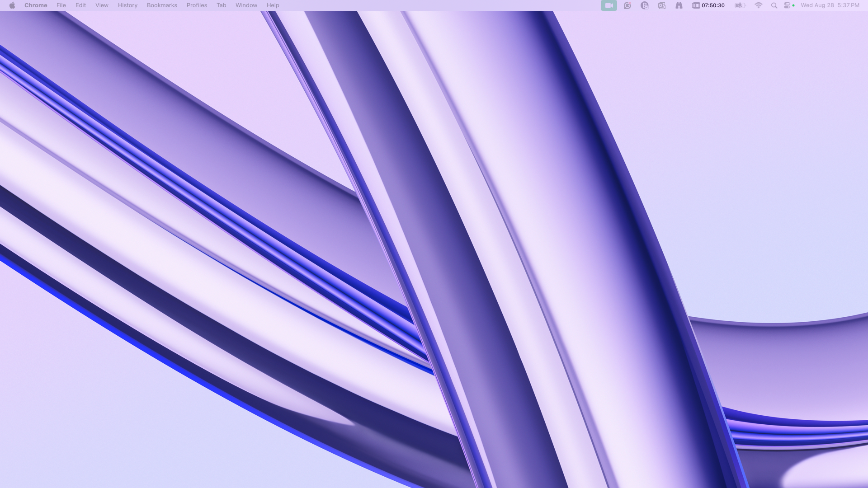Image resolution: width=868 pixels, height=488 pixels.
Task: Click the 07:50:30 timer in menu bar
Action: [708, 5]
